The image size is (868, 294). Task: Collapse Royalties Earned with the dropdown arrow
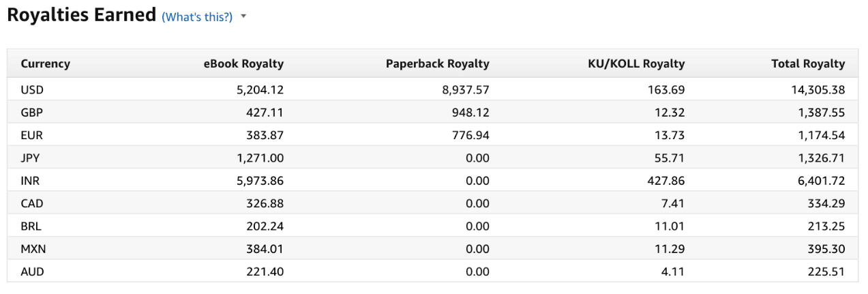[x=243, y=16]
